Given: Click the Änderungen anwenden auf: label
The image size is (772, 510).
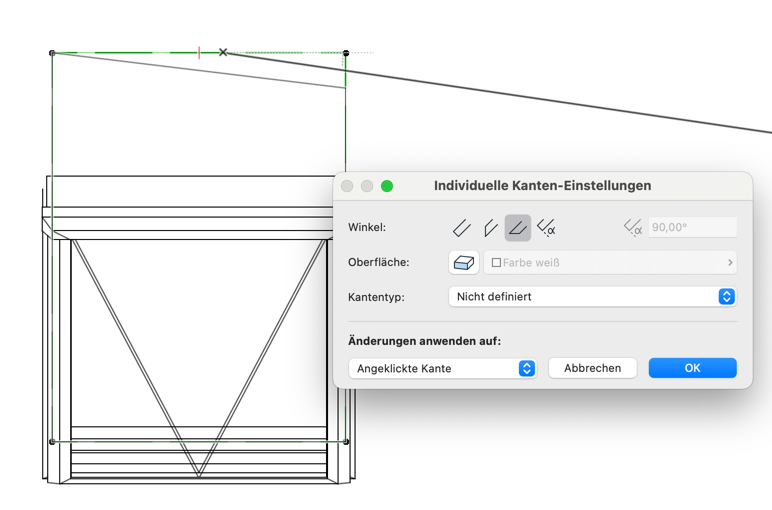Looking at the screenshot, I should (x=424, y=341).
